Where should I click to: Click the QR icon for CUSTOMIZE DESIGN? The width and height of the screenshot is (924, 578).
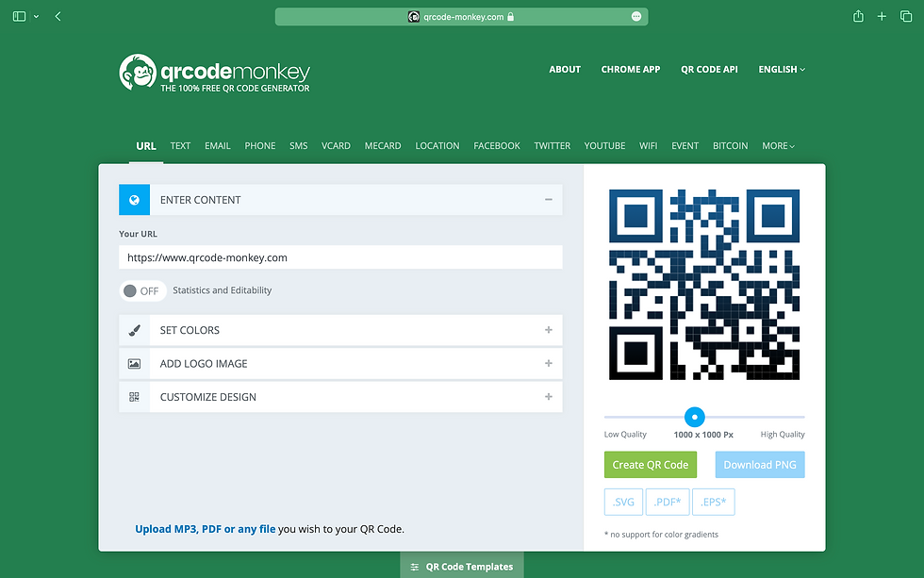click(134, 397)
